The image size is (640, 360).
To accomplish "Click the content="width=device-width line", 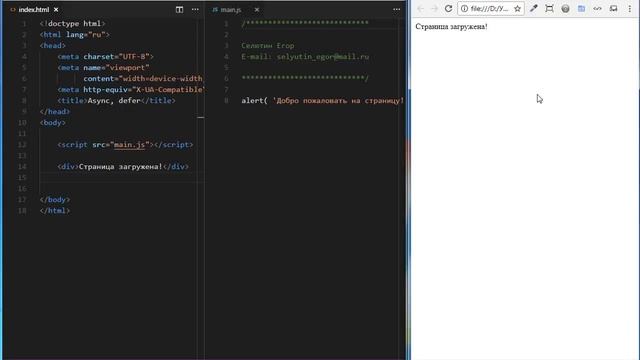I will click(x=143, y=79).
